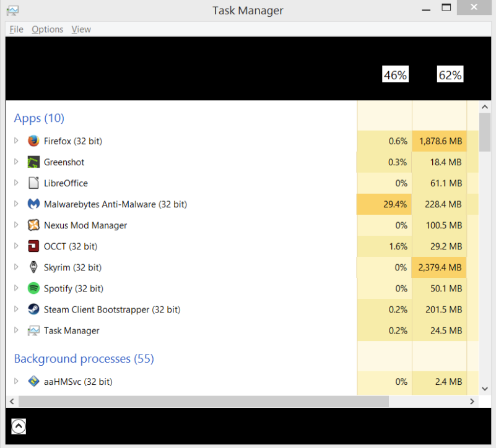Expand the Skyrim process tree
Viewport: 496px width, 448px height.
click(16, 267)
